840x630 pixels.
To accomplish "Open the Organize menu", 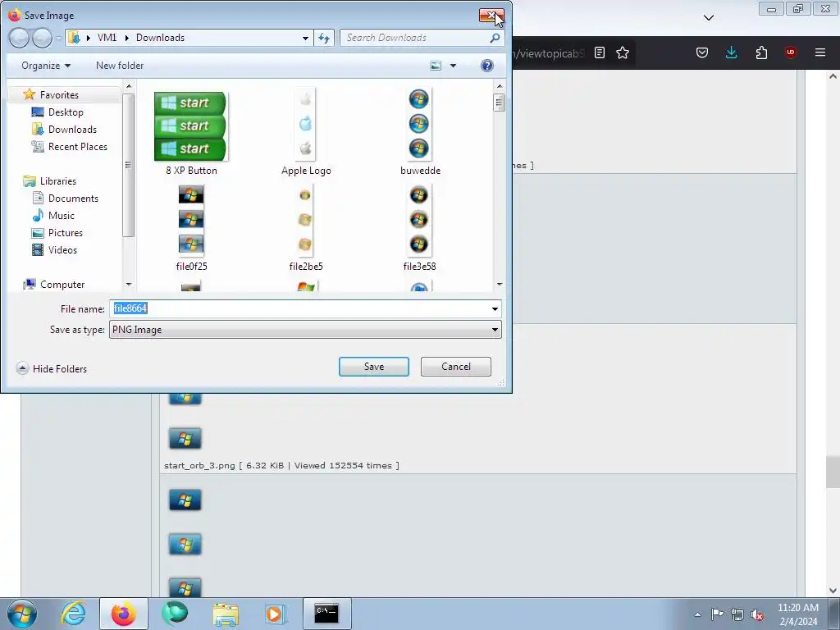I will click(46, 66).
